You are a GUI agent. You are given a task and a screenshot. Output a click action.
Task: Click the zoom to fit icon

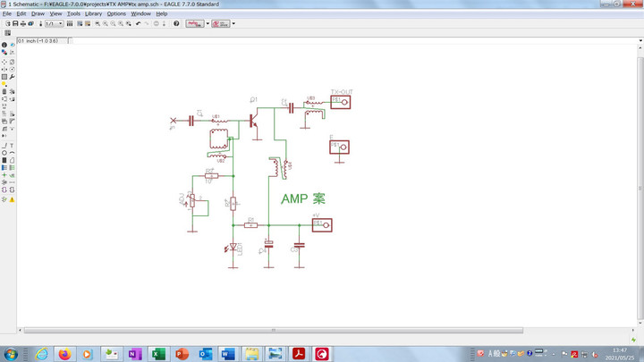(x=97, y=23)
